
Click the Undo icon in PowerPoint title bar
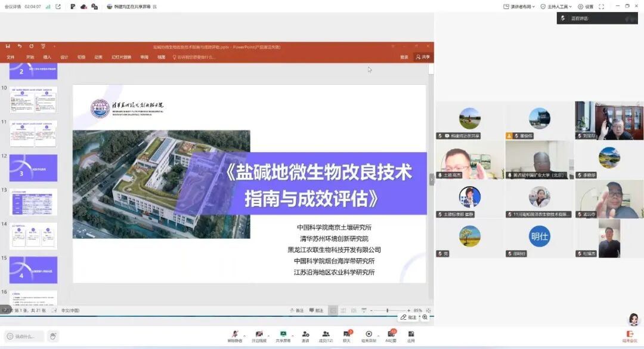click(x=19, y=47)
